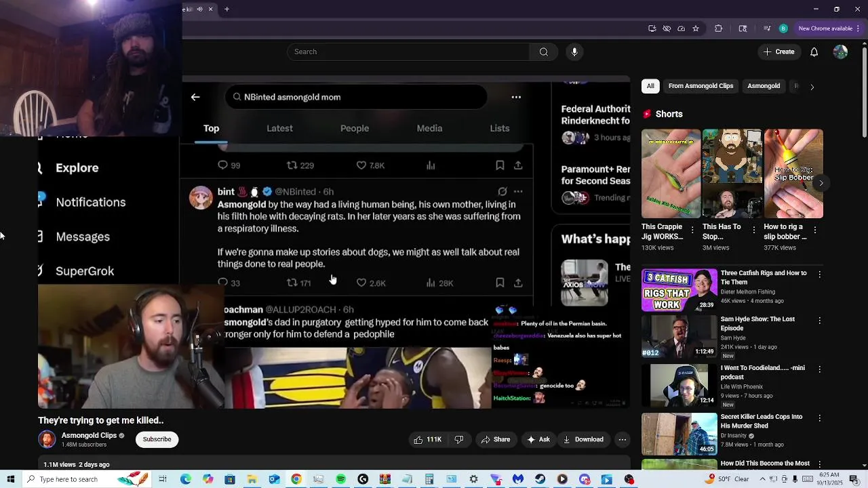The image size is (868, 488).
Task: Open more actions ellipsis beside Download
Action: click(622, 439)
